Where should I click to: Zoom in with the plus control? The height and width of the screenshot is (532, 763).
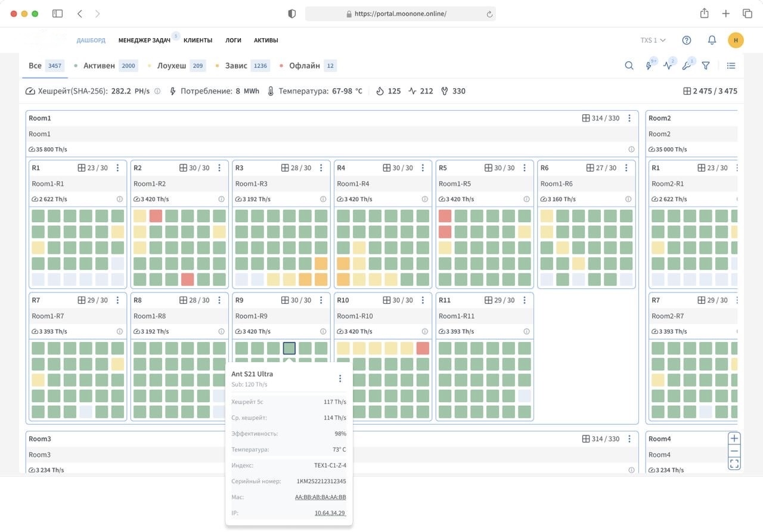(x=734, y=438)
